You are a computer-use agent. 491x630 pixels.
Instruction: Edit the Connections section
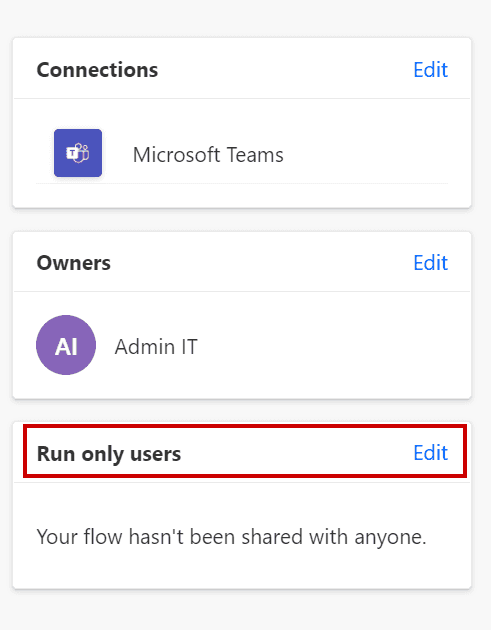tap(430, 70)
